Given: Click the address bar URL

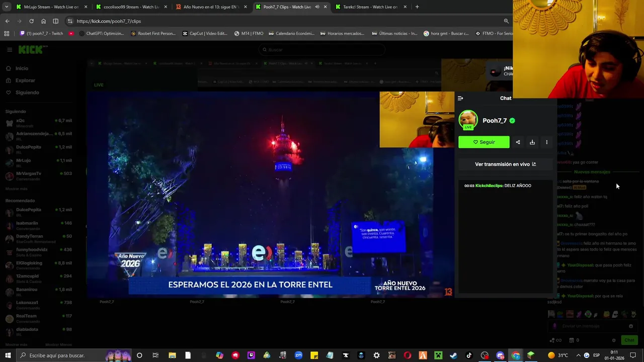Looking at the screenshot, I should (109, 21).
